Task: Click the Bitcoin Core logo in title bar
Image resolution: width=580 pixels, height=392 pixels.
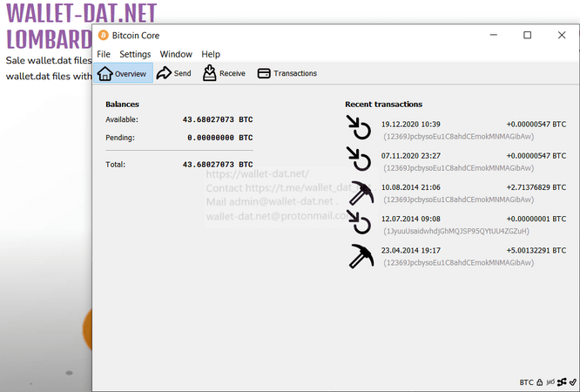Action: 104,36
